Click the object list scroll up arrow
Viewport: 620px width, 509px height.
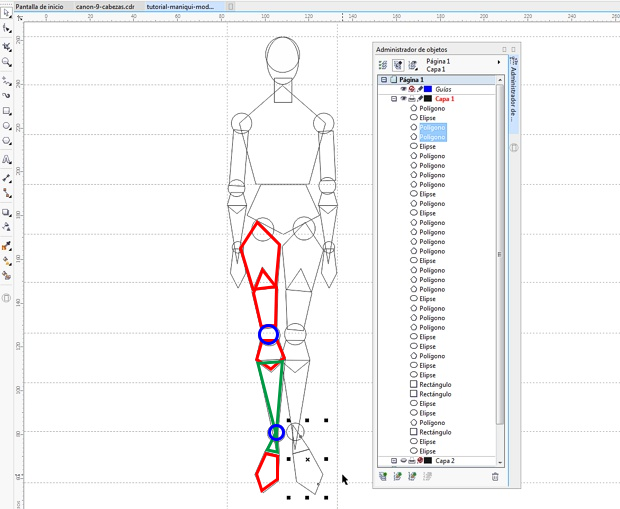coord(500,80)
